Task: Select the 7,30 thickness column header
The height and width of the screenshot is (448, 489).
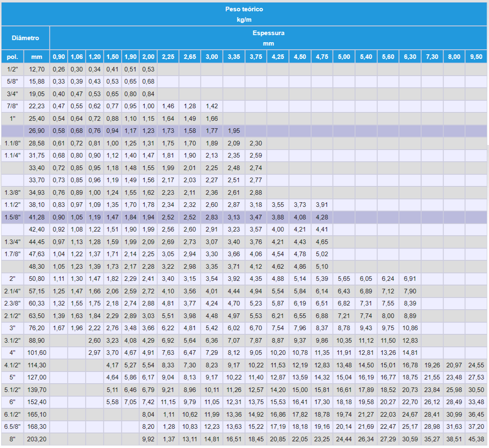Action: pos(432,57)
